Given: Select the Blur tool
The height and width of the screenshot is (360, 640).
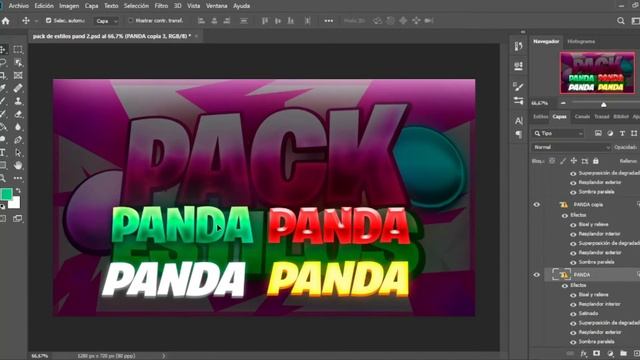Looking at the screenshot, I should click(18, 127).
